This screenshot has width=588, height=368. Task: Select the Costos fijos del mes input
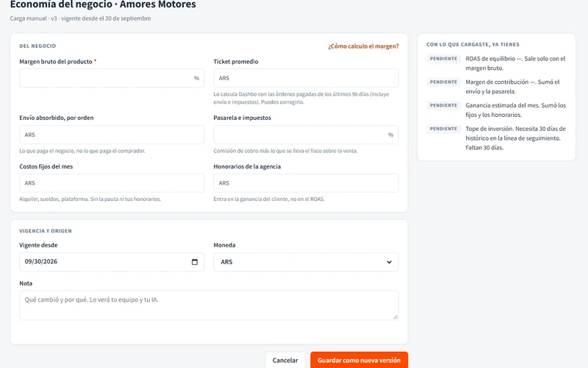pos(112,183)
